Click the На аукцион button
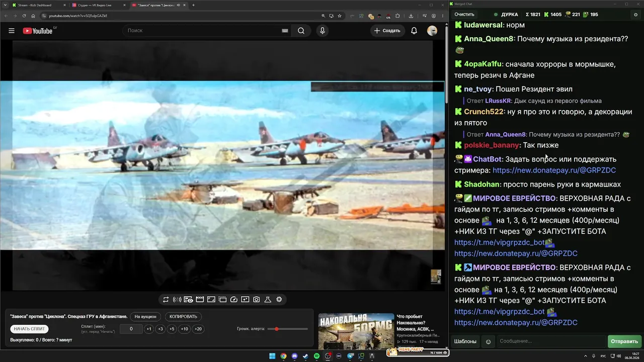Screen dimensions: 644x362 point(146,317)
